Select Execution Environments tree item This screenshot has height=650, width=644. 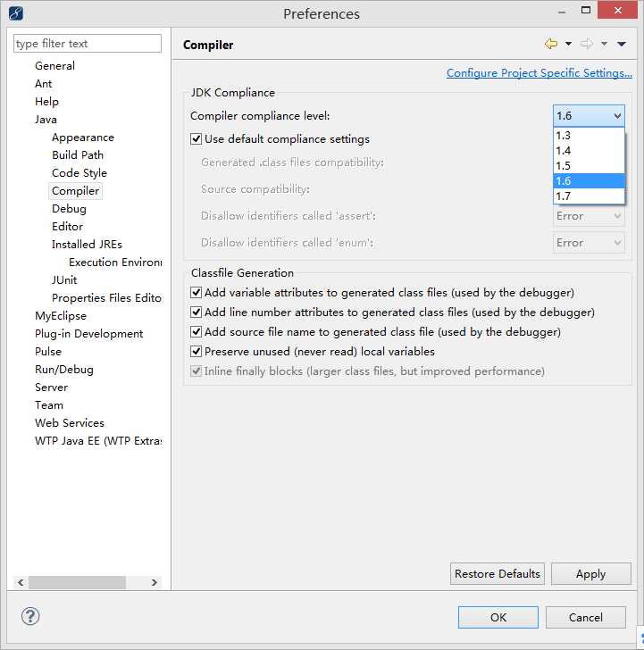click(x=115, y=262)
